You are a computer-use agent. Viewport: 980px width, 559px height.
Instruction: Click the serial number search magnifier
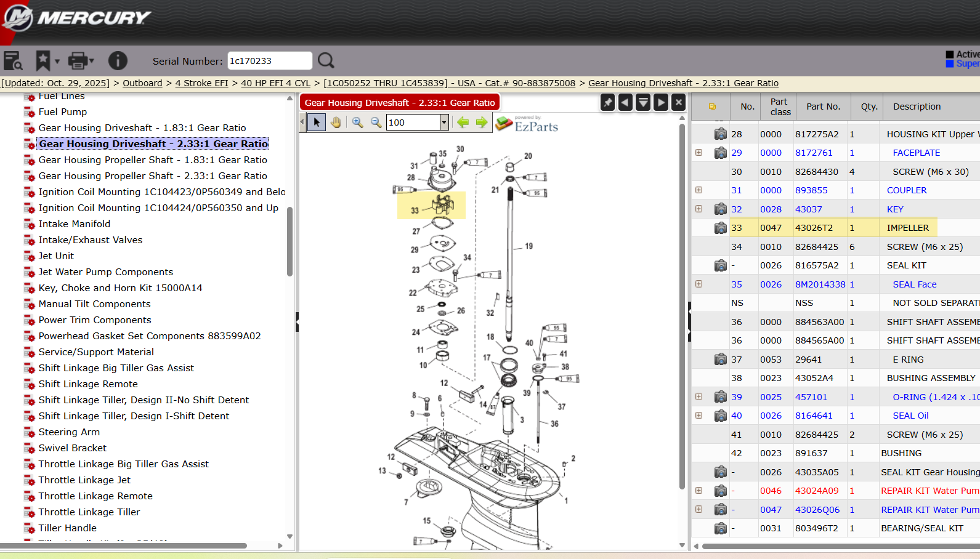click(x=326, y=60)
